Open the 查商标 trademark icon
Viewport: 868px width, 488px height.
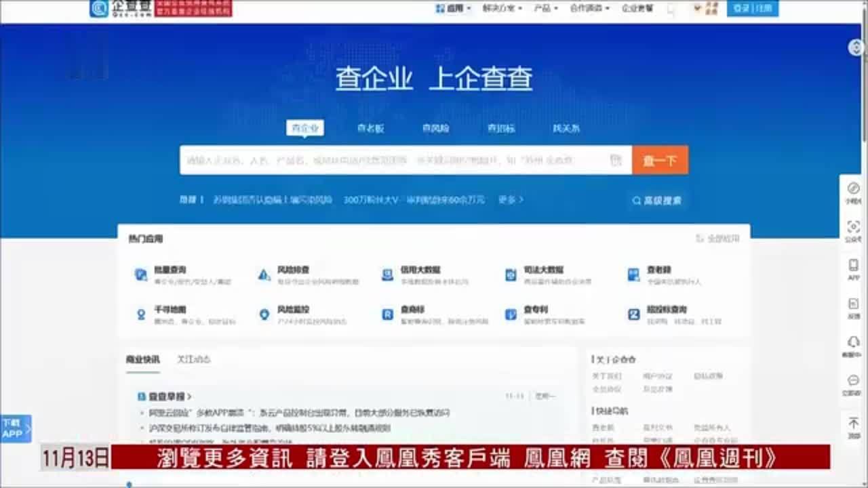tap(387, 314)
